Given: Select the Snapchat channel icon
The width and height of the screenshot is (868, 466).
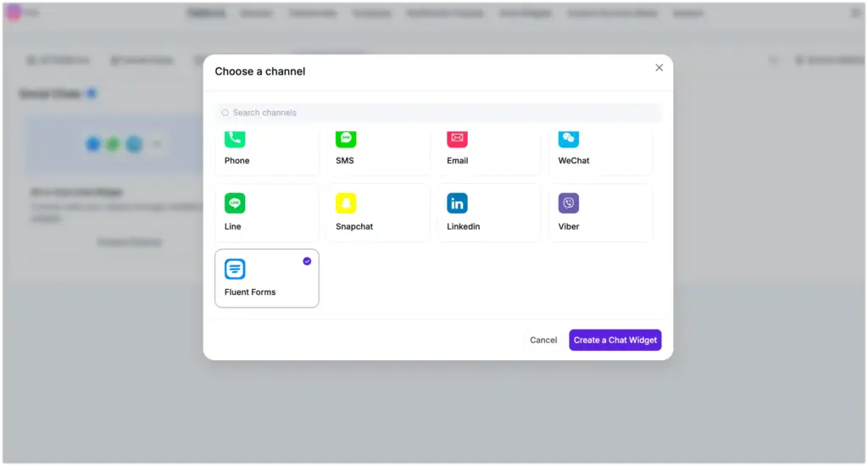Looking at the screenshot, I should click(x=346, y=203).
